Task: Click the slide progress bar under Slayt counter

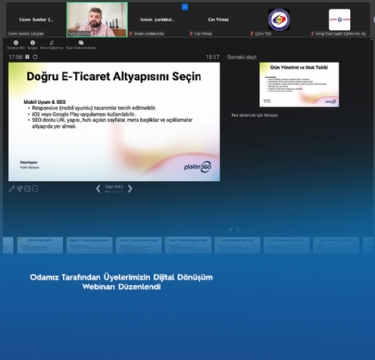Action: 114,192
